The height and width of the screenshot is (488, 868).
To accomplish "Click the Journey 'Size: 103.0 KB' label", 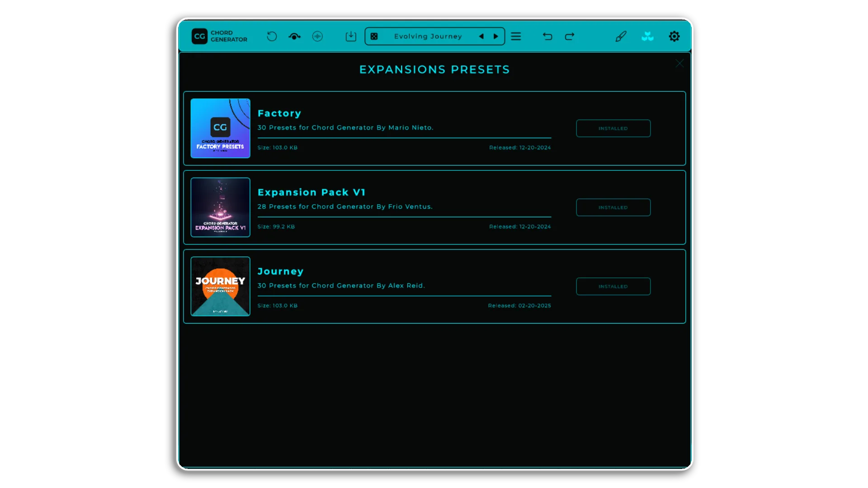I will point(278,306).
